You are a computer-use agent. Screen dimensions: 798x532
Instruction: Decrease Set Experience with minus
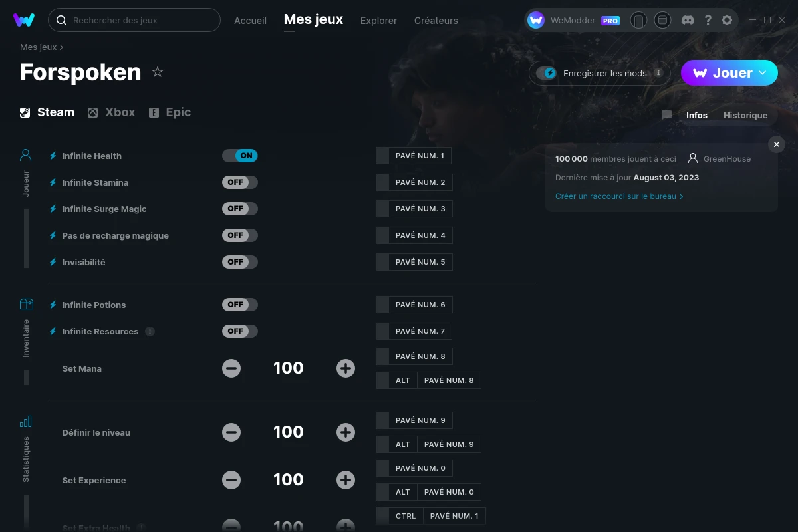231,480
